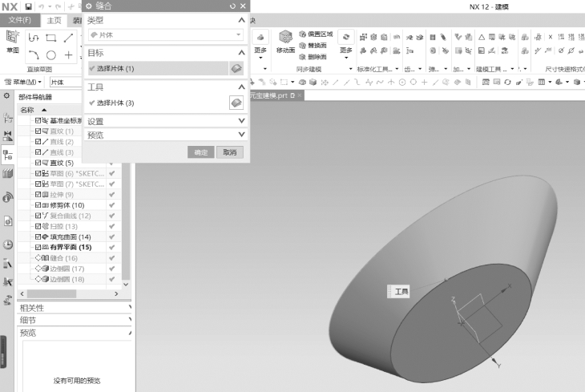Select the circle sketch tool
The image size is (585, 392).
click(x=51, y=55)
